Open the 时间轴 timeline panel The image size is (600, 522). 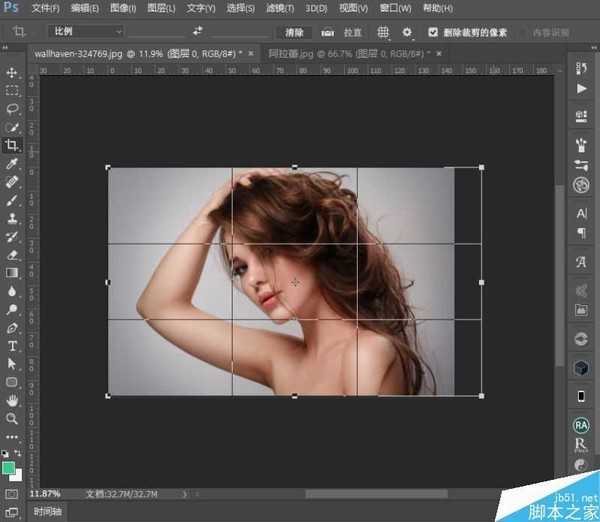(x=48, y=511)
